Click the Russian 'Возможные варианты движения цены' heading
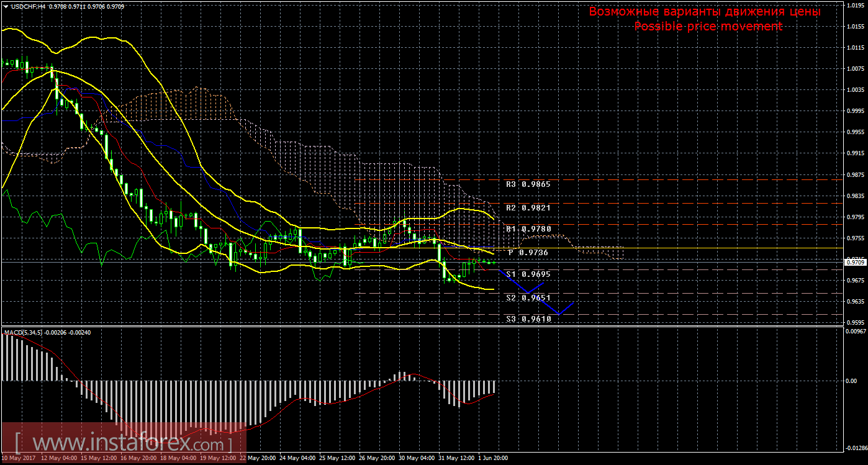 click(x=705, y=12)
